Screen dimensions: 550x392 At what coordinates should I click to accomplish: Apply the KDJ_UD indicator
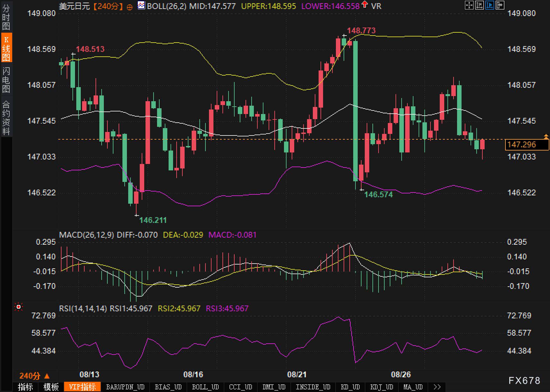(x=381, y=387)
